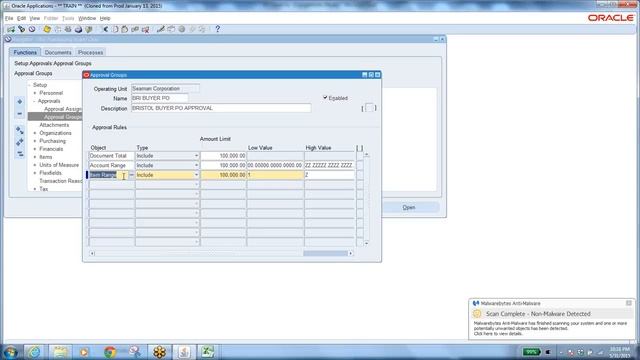Open the Internet Explorer taskbar icon
Screen dimensions: 640x360
34,351
